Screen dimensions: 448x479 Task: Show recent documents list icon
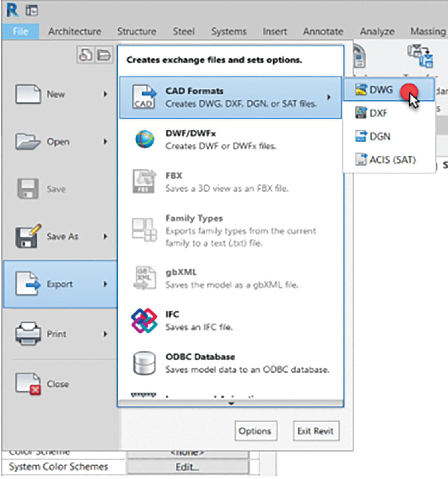point(85,54)
